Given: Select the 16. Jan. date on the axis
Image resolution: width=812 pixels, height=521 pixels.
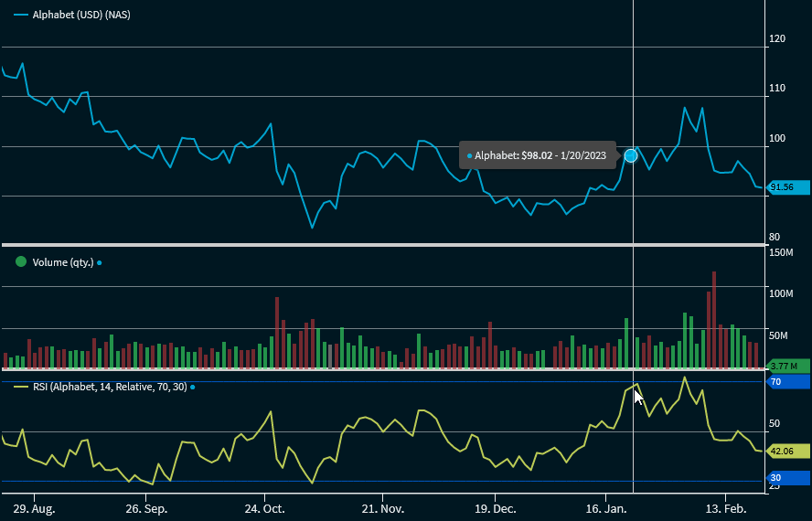Looking at the screenshot, I should click(605, 507).
